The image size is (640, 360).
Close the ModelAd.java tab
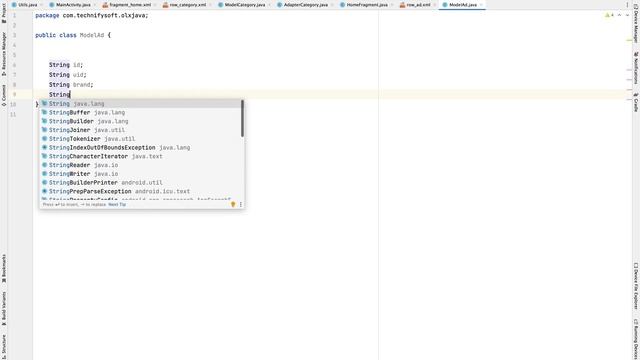click(482, 5)
